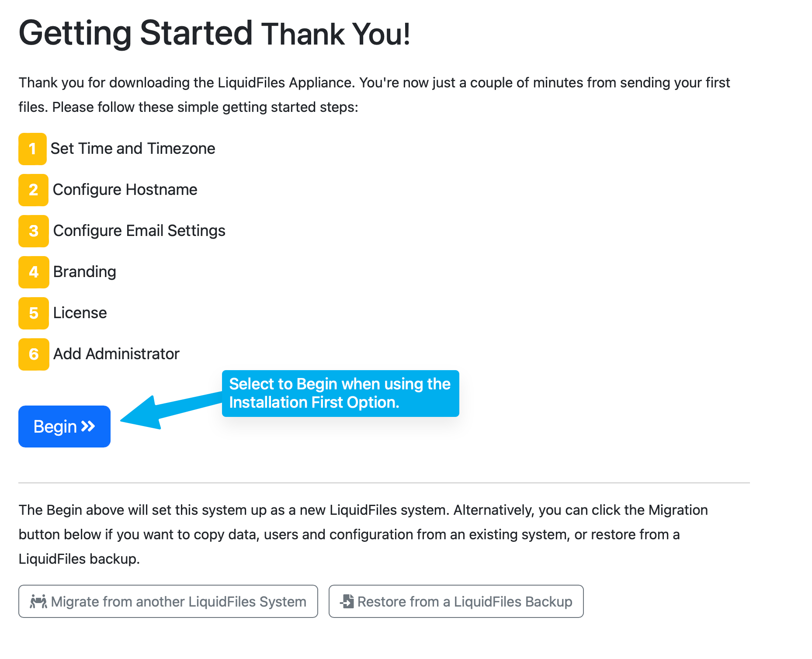Image resolution: width=812 pixels, height=659 pixels.
Task: Open the "Set Time and Timezone" step
Action: (133, 149)
